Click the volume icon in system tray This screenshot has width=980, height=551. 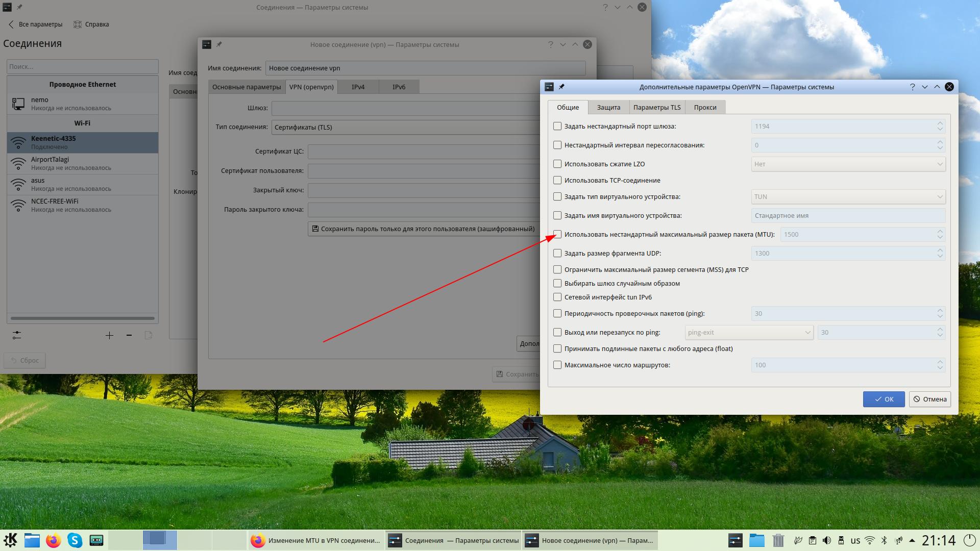[x=827, y=540]
